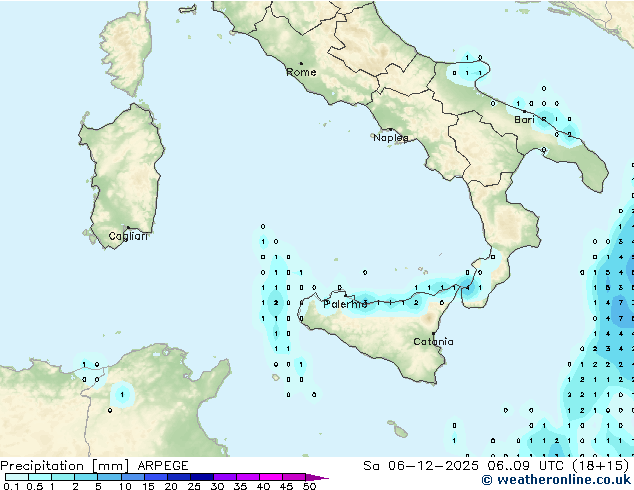The height and width of the screenshot is (490, 634).
Task: Click the ARPEGE model name
Action: pyautogui.click(x=163, y=466)
